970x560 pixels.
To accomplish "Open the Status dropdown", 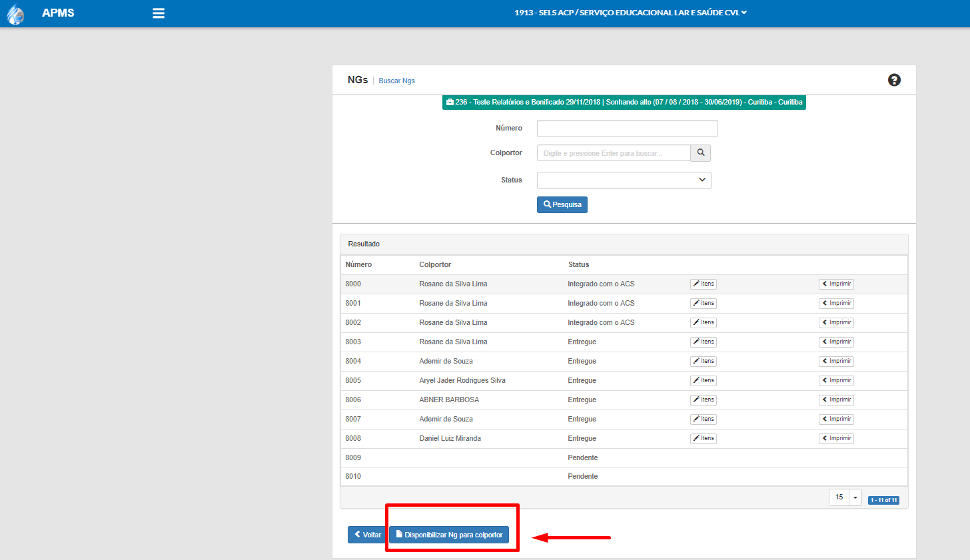I will (624, 180).
